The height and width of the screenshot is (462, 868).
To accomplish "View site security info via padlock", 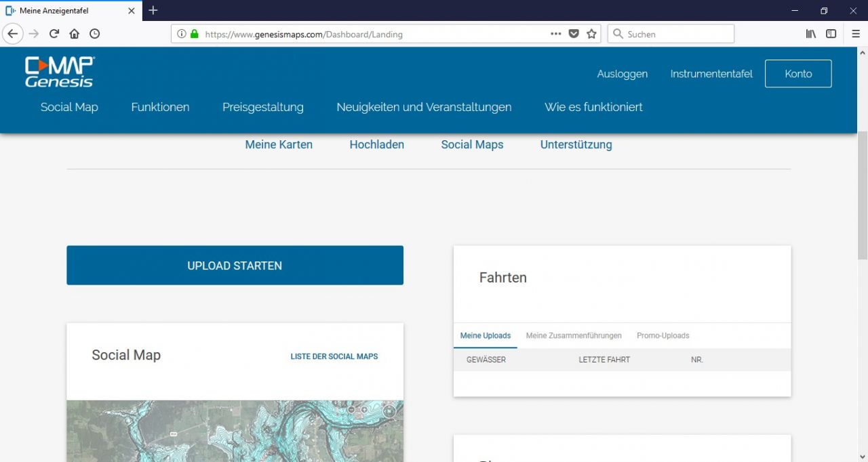I will pyautogui.click(x=195, y=34).
